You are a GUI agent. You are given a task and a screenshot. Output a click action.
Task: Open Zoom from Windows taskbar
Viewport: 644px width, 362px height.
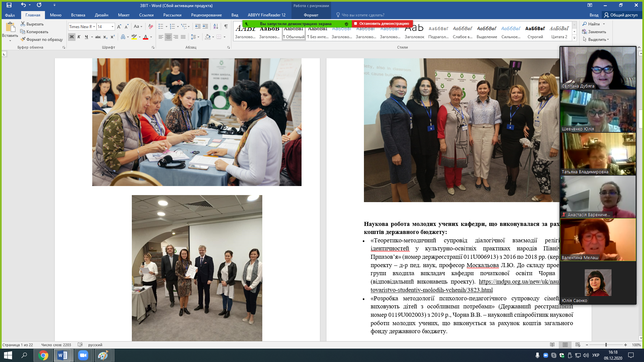point(83,355)
